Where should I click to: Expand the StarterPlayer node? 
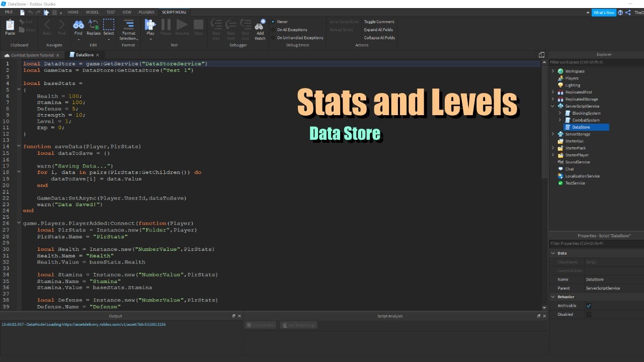coord(553,155)
